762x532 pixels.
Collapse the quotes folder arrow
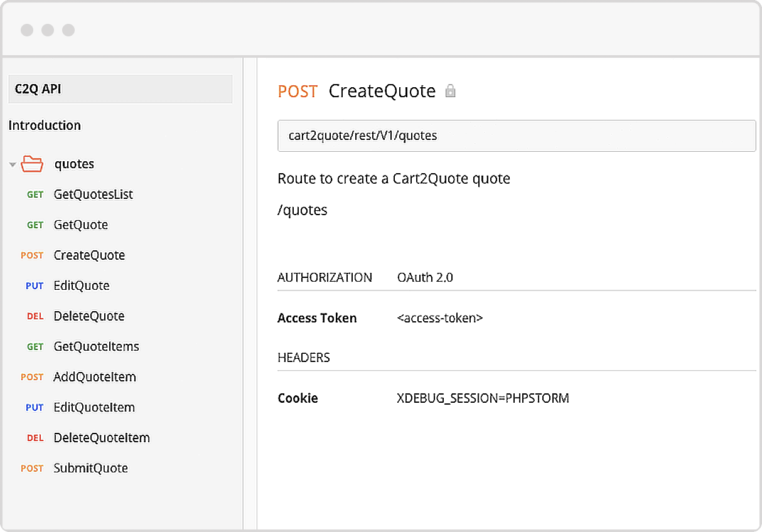(13, 165)
